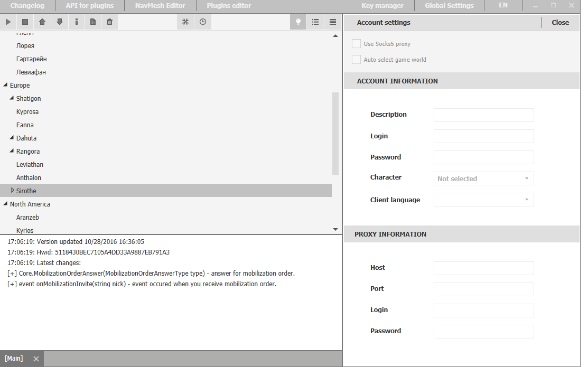
Task: Click the account Password input field
Action: pos(484,157)
